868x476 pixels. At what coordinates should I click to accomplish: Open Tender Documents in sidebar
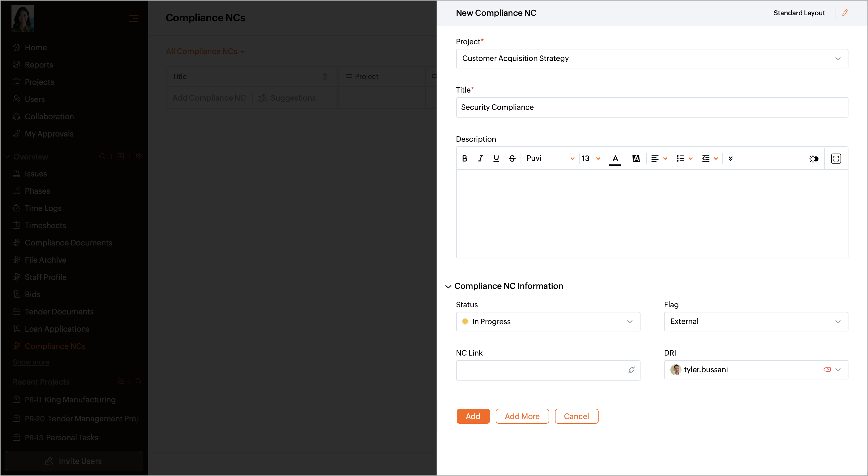tap(53, 312)
